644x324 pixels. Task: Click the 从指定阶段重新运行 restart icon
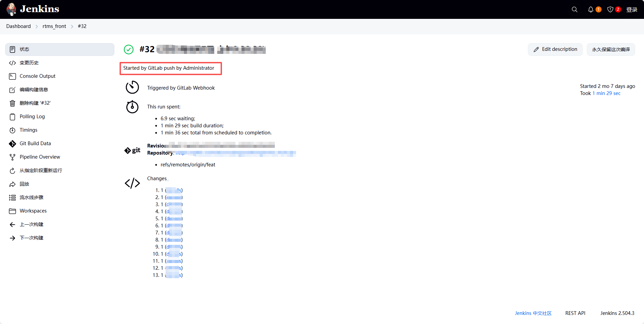coord(12,171)
